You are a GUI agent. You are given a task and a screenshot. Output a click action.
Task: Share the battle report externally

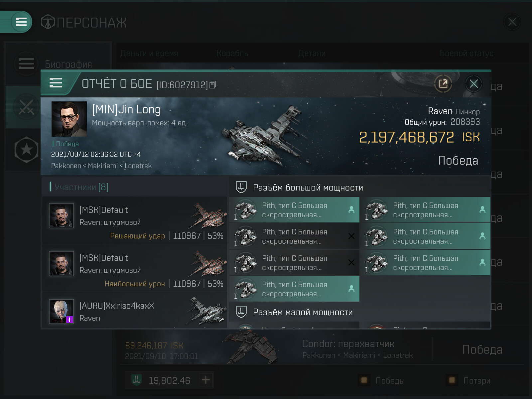coord(443,83)
